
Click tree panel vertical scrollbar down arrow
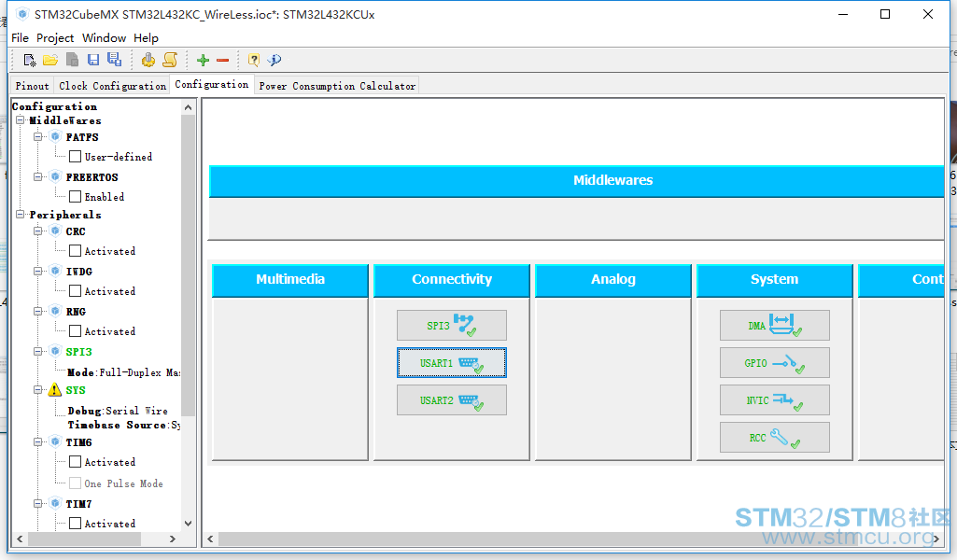click(188, 524)
